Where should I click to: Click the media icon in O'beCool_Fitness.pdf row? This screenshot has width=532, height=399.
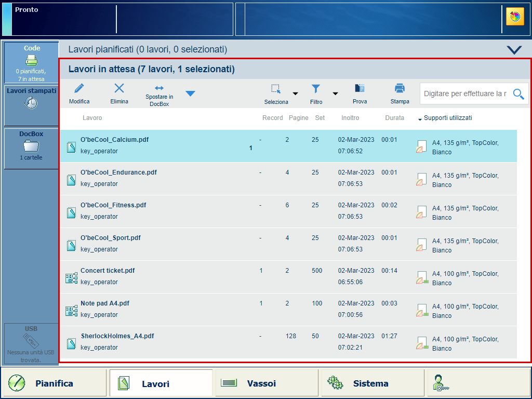click(x=421, y=212)
